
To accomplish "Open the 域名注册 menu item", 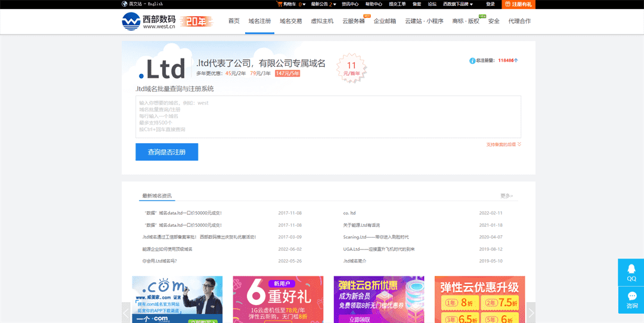I will tap(259, 21).
